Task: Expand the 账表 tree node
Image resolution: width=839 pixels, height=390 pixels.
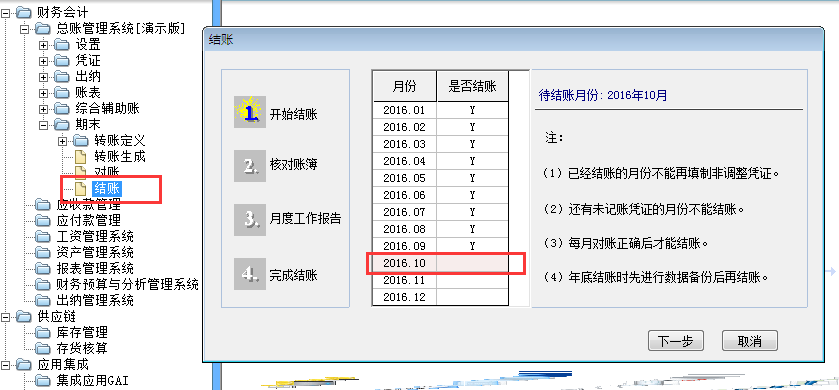Action: pyautogui.click(x=44, y=93)
